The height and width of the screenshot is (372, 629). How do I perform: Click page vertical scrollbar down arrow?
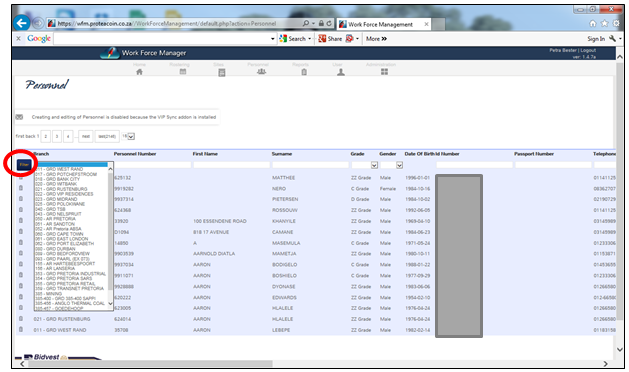point(620,350)
